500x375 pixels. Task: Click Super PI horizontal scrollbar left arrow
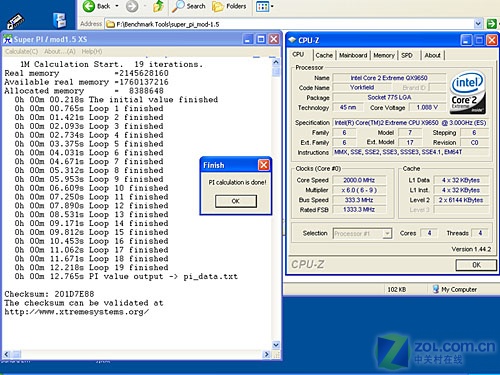pos(7,354)
